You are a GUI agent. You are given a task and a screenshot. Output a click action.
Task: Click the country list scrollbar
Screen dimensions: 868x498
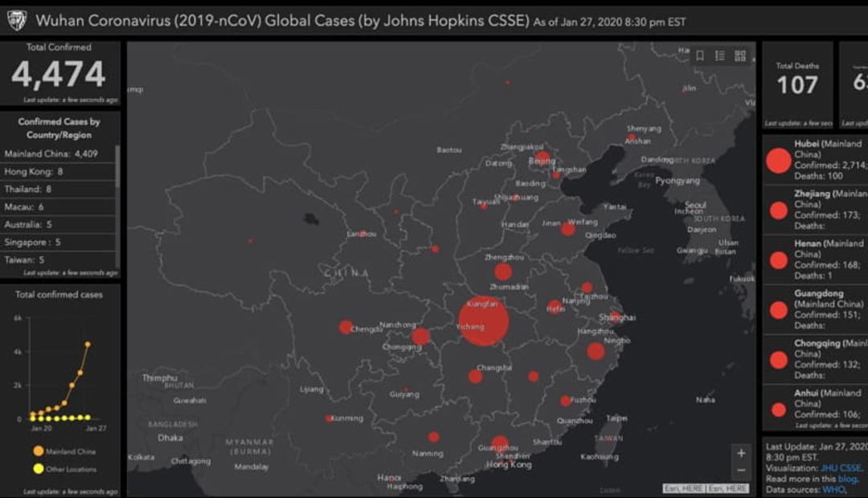[x=117, y=166]
